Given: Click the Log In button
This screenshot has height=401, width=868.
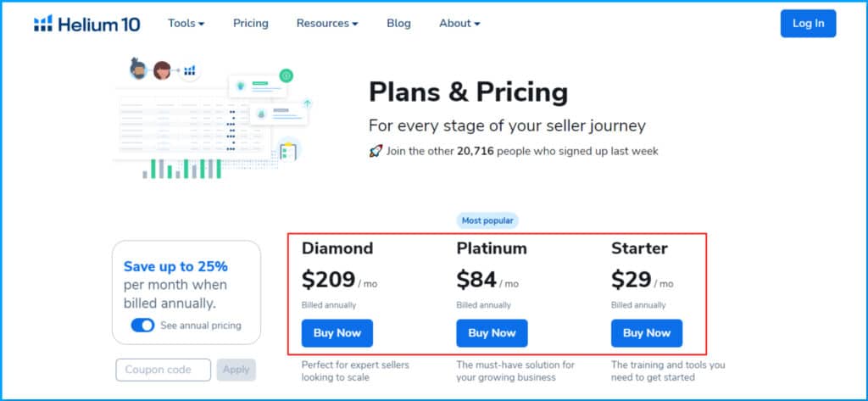Looking at the screenshot, I should [808, 23].
